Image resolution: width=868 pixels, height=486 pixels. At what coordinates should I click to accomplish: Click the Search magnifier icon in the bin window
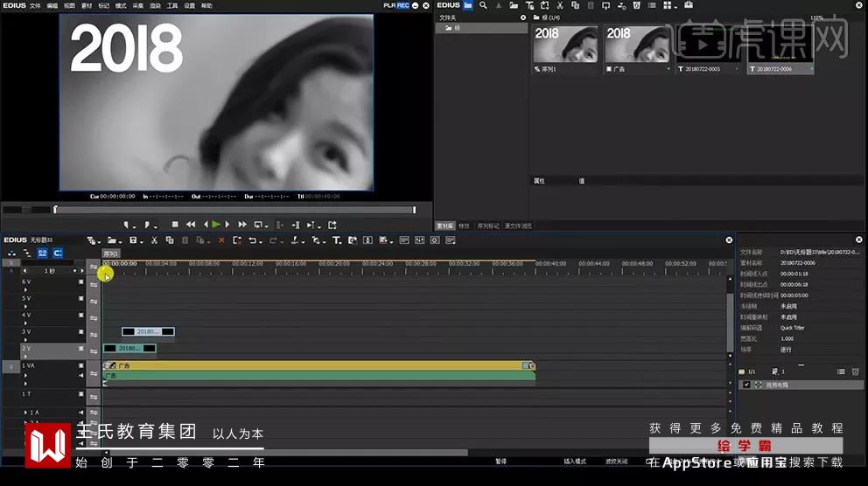[x=483, y=5]
